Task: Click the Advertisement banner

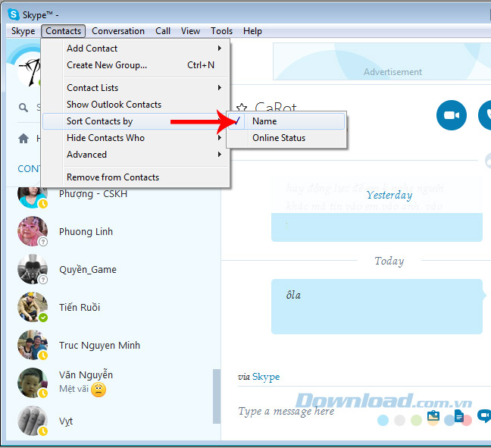Action: pos(382,61)
